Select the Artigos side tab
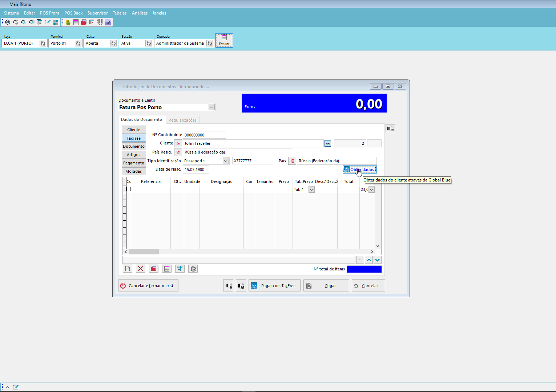The width and height of the screenshot is (556, 392). tap(134, 155)
